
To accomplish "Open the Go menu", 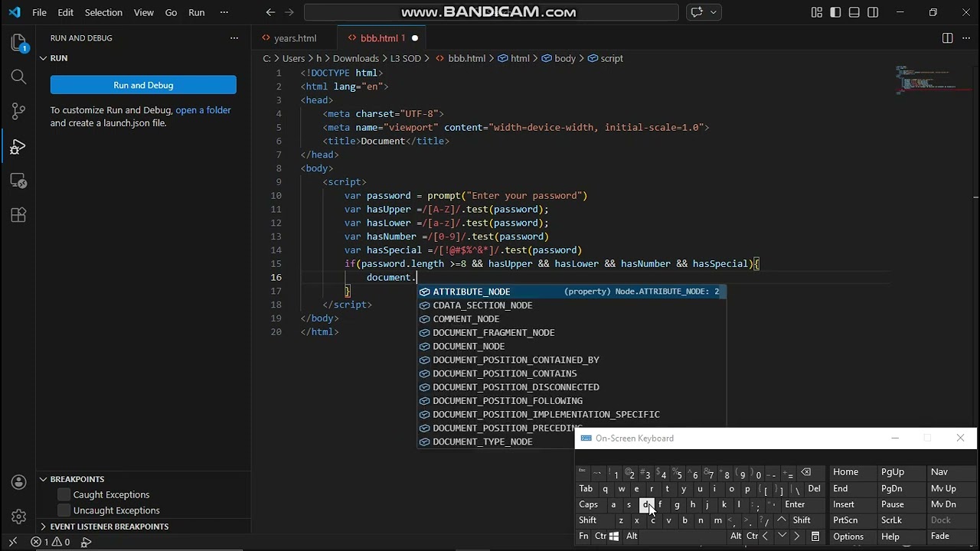I will tap(171, 12).
